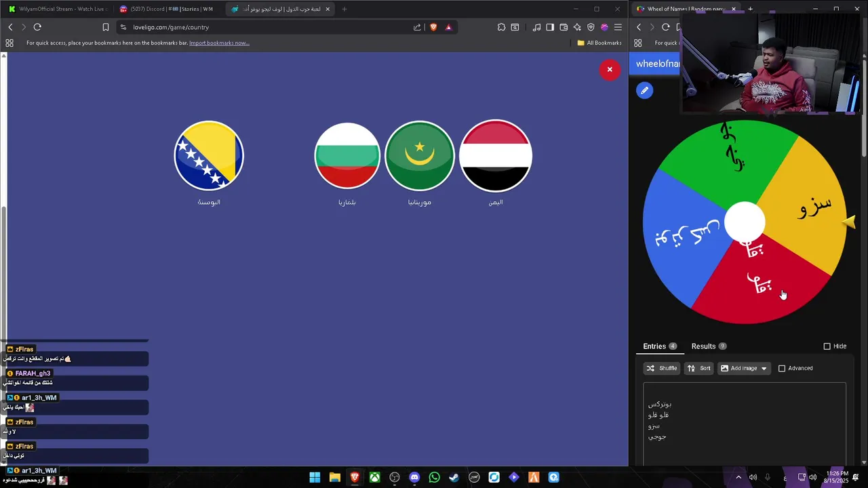Screen dimensions: 868x488
Task: Click the blue pencil edit button
Action: (x=645, y=90)
